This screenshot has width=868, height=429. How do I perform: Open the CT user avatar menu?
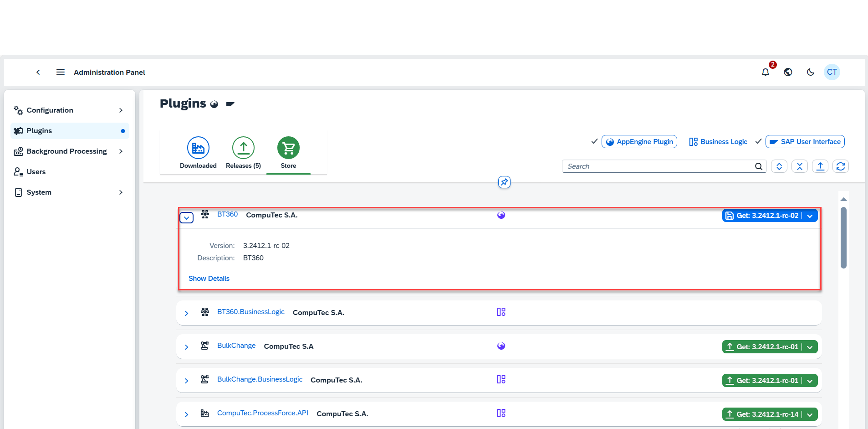[x=832, y=72]
